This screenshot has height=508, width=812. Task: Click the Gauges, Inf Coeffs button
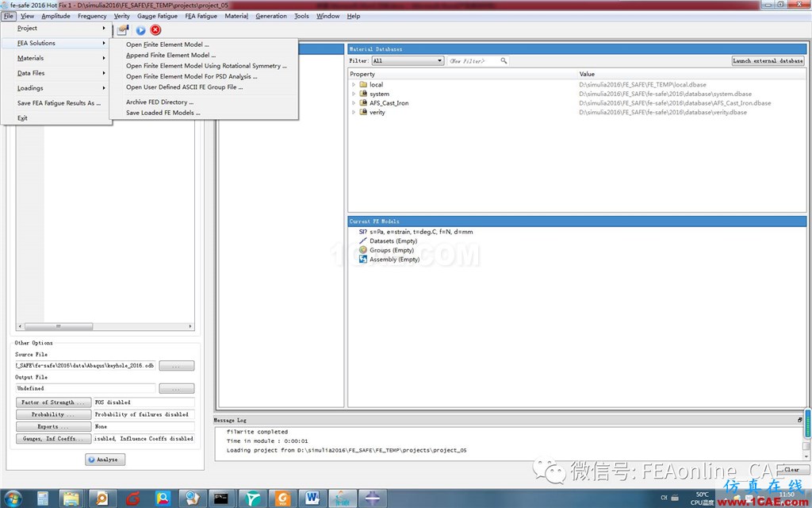[x=53, y=438]
